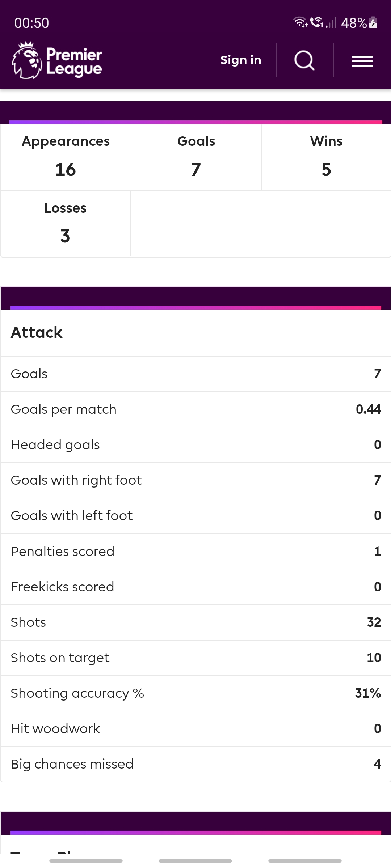This screenshot has height=868, width=391.
Task: Open the Premier League home logo
Action: coord(57,60)
